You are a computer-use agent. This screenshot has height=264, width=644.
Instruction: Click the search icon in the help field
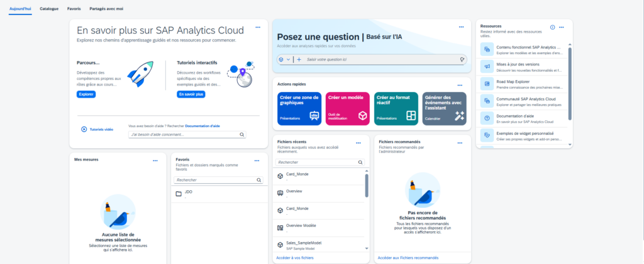tap(242, 134)
